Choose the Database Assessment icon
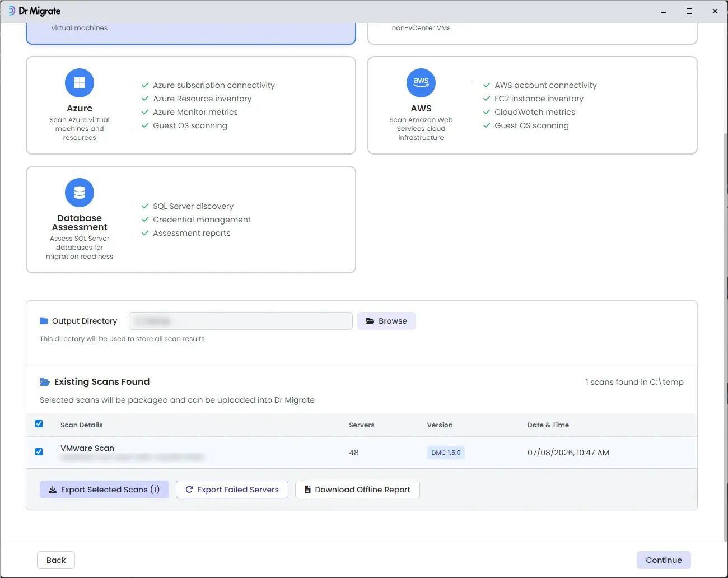Viewport: 728px width, 578px height. click(x=80, y=193)
